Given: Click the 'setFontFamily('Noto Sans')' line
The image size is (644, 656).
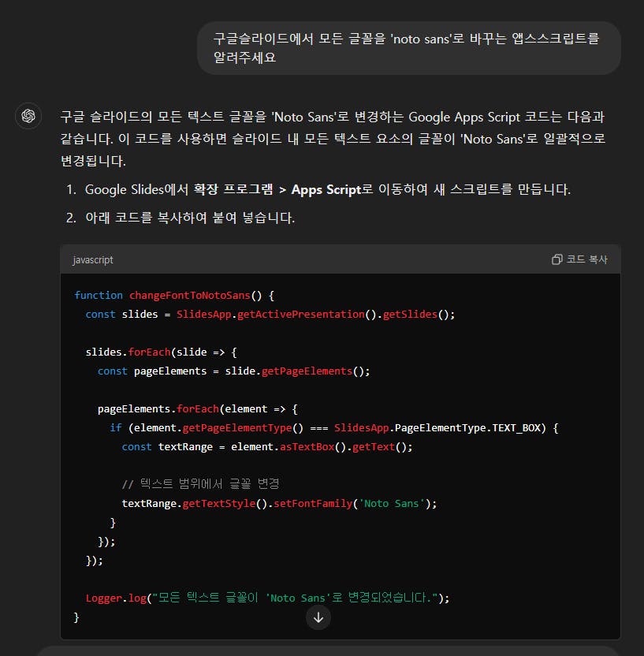Looking at the screenshot, I should (x=279, y=503).
